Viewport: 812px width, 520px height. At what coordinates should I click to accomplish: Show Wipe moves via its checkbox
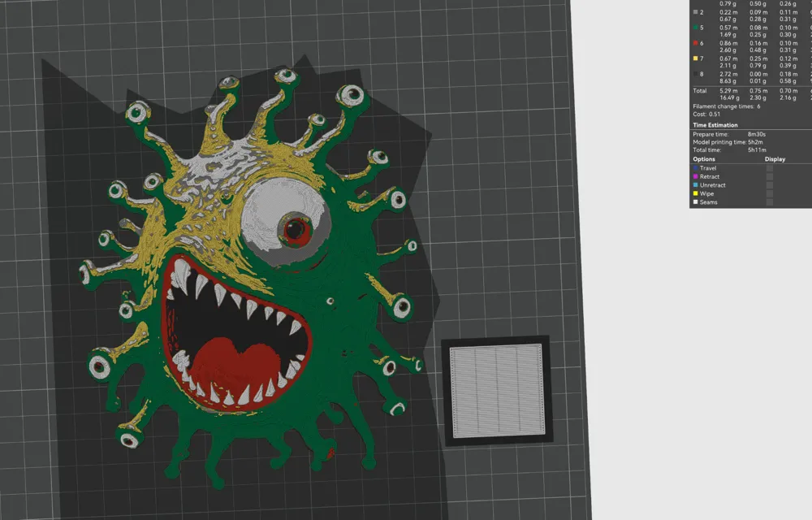(x=770, y=193)
